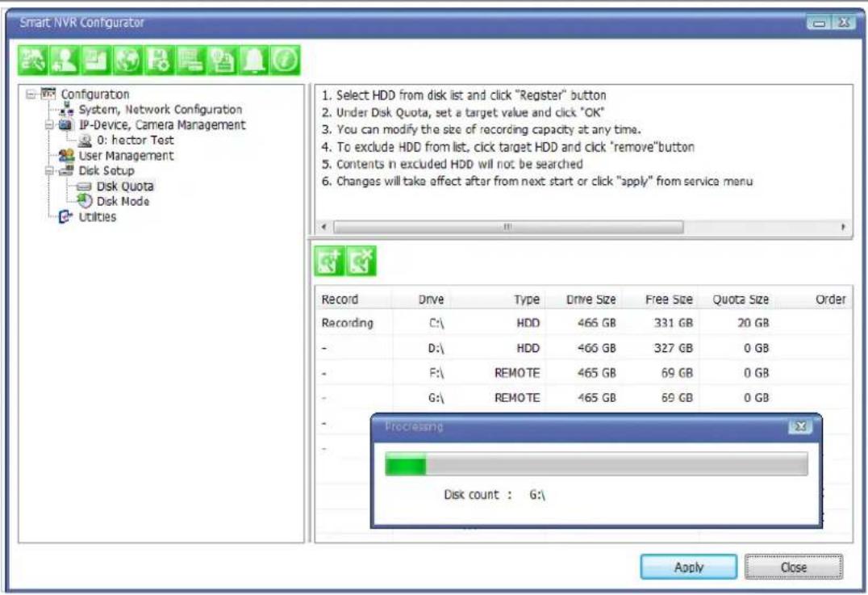Click the Remove disk green icon

click(x=361, y=261)
